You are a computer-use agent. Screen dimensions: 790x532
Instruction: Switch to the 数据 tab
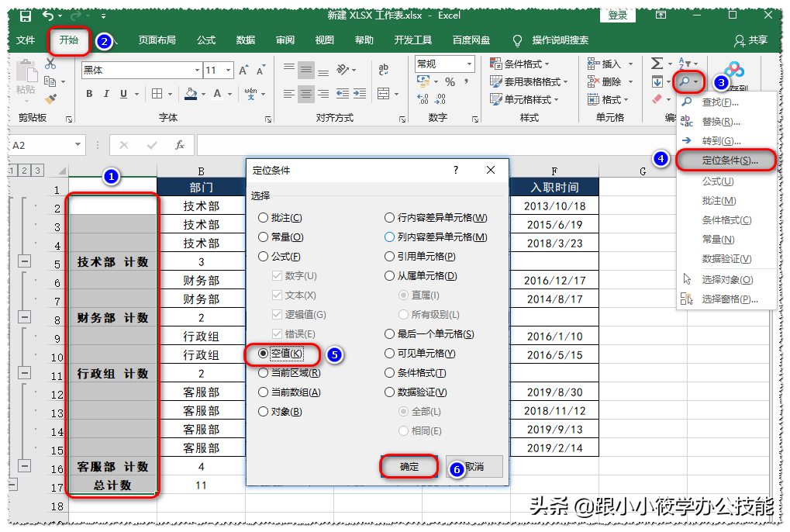[x=245, y=40]
